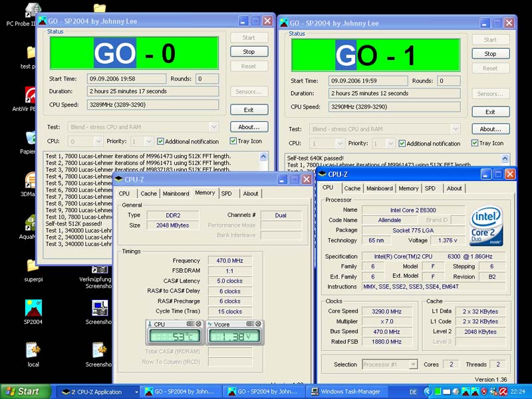Screen dimensions: 532x399
Task: Click the Start Time field in GO - 0 window
Action: 126,78
